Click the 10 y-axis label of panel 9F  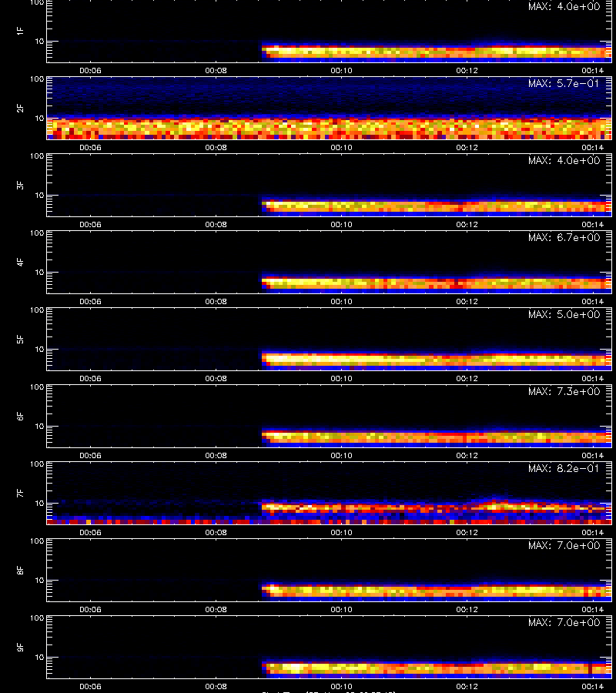pyautogui.click(x=39, y=658)
